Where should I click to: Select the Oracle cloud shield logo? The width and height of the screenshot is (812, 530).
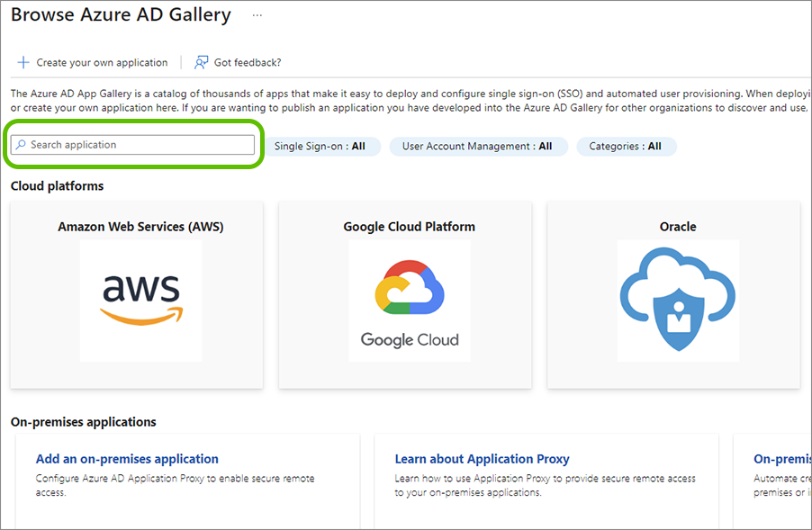[x=677, y=301]
